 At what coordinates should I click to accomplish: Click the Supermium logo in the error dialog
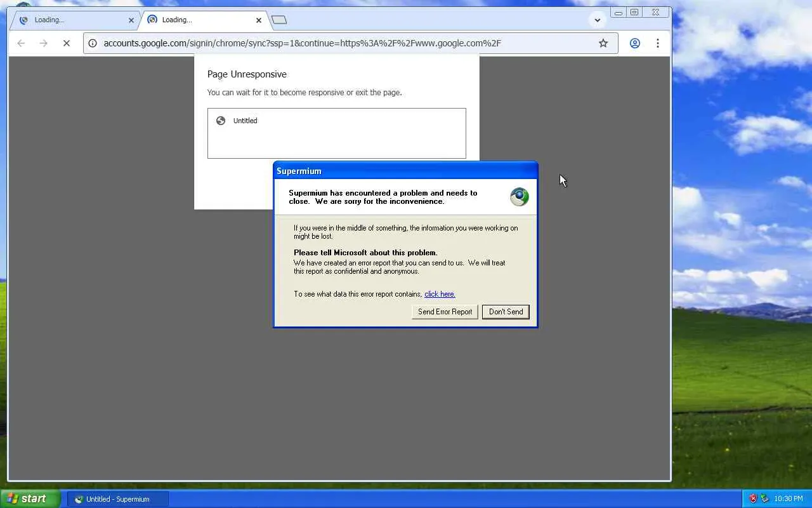click(519, 197)
